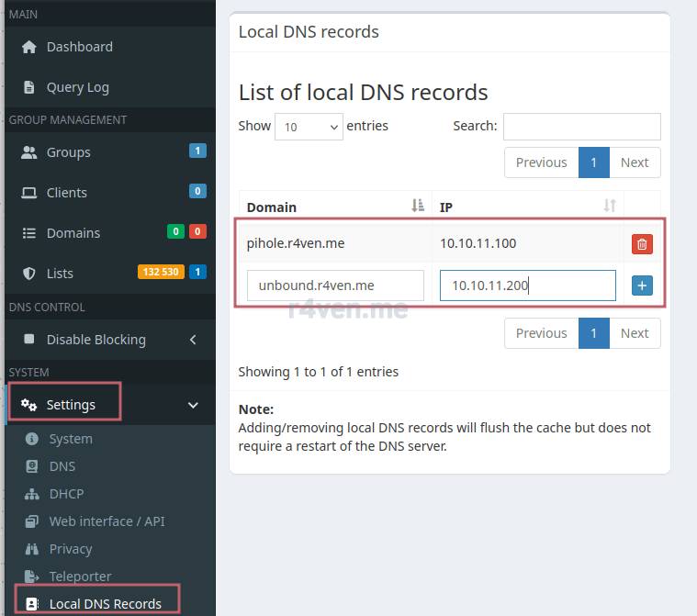Click the bottom Previous pagination button
Viewport: 697px width, 616px height.
point(541,333)
